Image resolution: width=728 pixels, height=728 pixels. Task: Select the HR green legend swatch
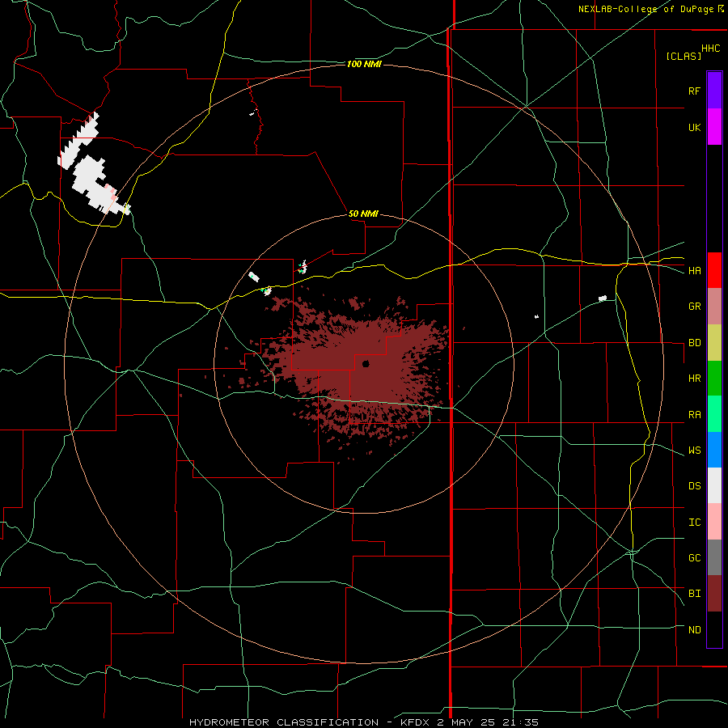point(714,379)
